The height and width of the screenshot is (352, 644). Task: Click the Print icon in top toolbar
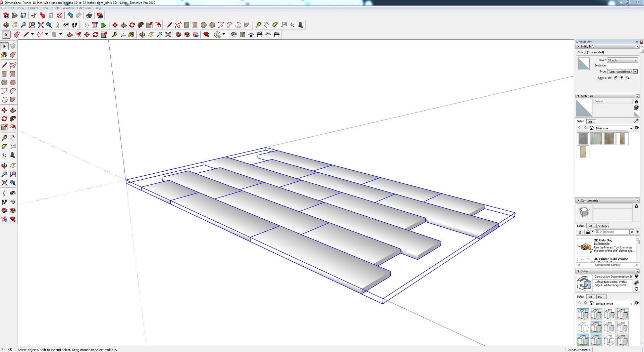(x=89, y=15)
